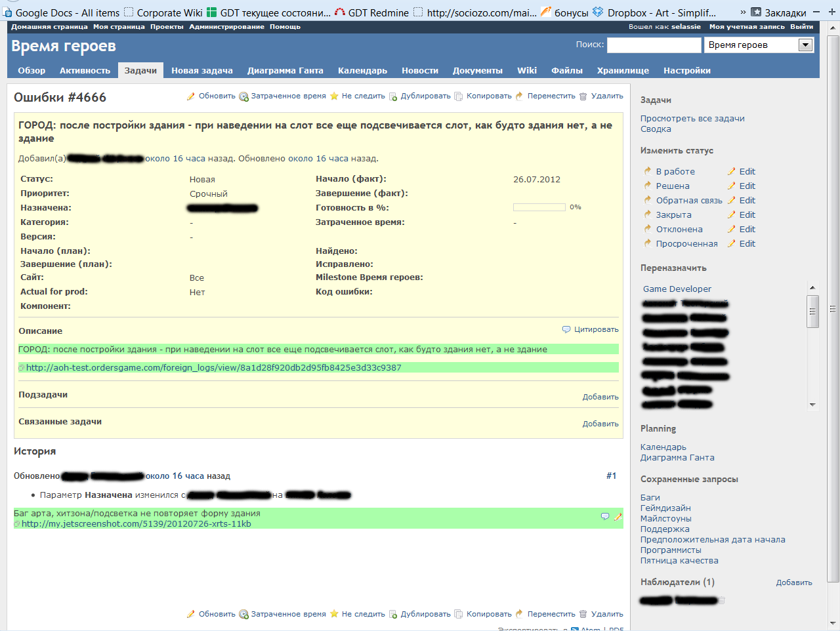Click the Удалить trash icon below the history
Screen dimensions: 840x631
[583, 615]
